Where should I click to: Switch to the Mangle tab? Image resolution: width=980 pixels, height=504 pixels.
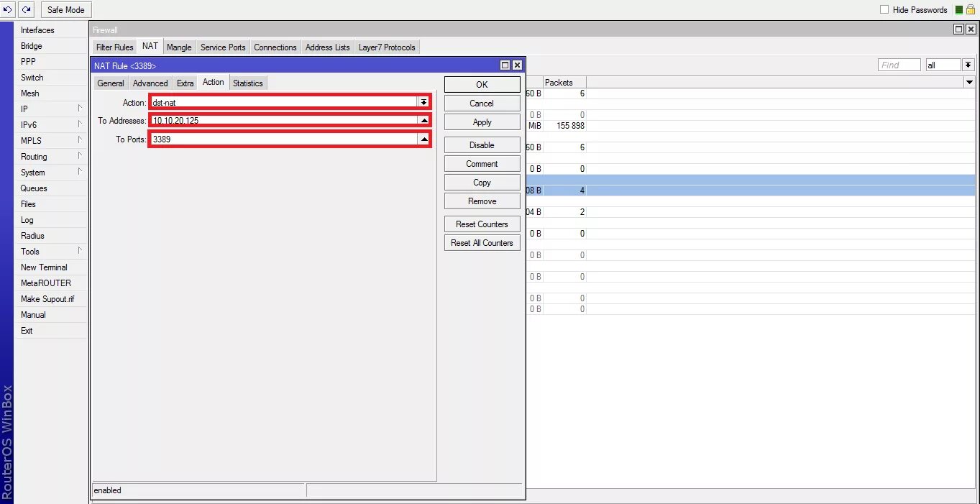(179, 47)
